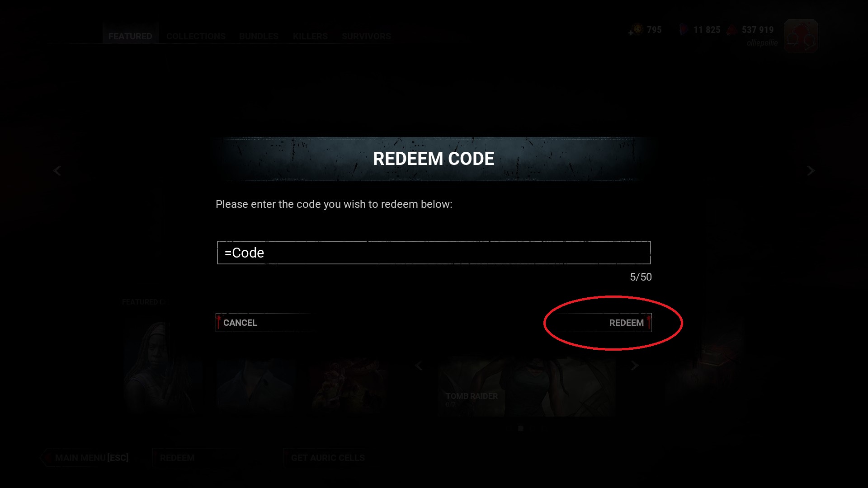Open Get Auric Cells store

328,458
